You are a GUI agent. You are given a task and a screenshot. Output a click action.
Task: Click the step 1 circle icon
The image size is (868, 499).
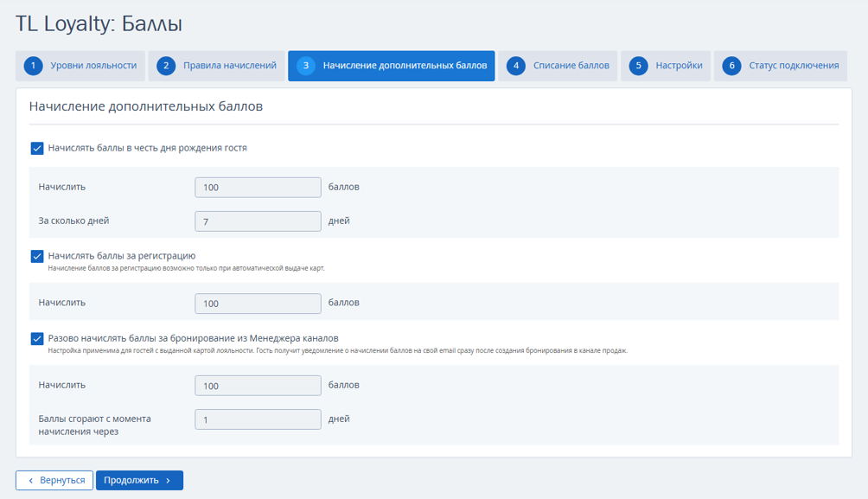tap(33, 66)
